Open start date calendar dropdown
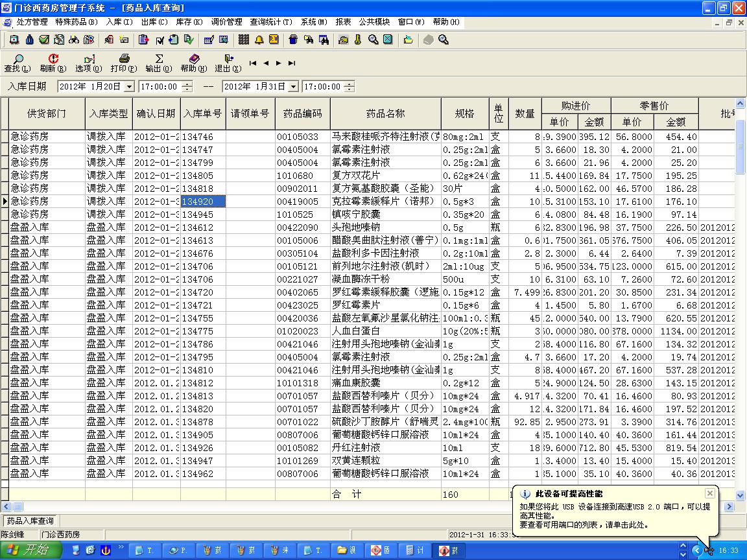The height and width of the screenshot is (560, 747). click(129, 87)
